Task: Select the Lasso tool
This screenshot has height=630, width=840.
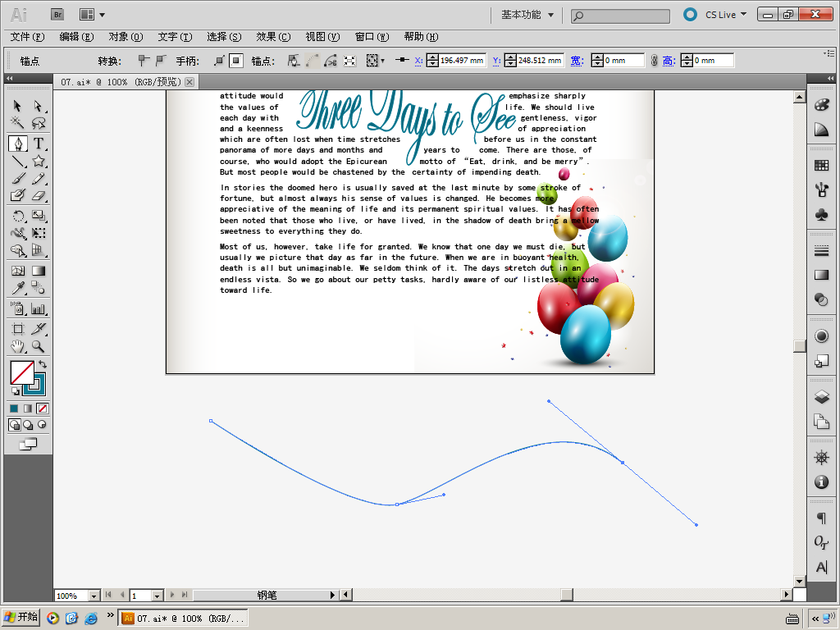Action: pyautogui.click(x=38, y=124)
